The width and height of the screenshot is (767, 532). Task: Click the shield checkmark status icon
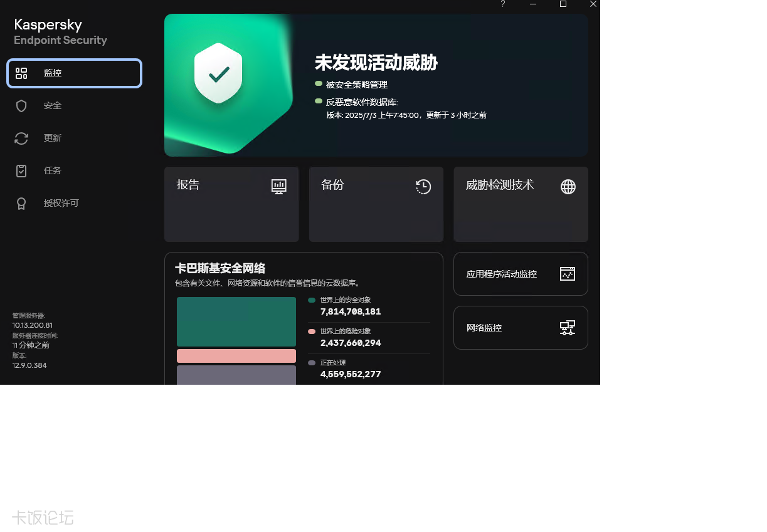pyautogui.click(x=218, y=73)
